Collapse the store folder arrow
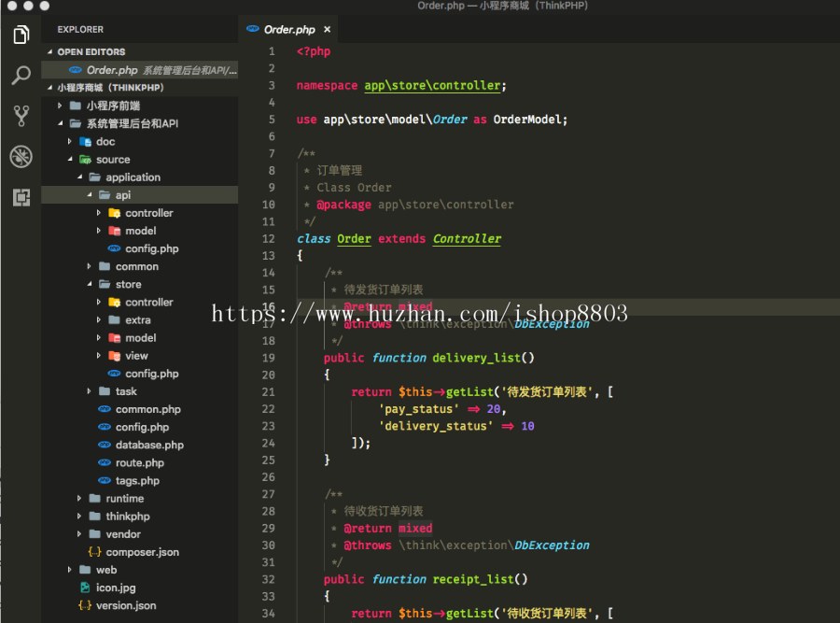Viewport: 840px width, 623px height. pos(89,284)
